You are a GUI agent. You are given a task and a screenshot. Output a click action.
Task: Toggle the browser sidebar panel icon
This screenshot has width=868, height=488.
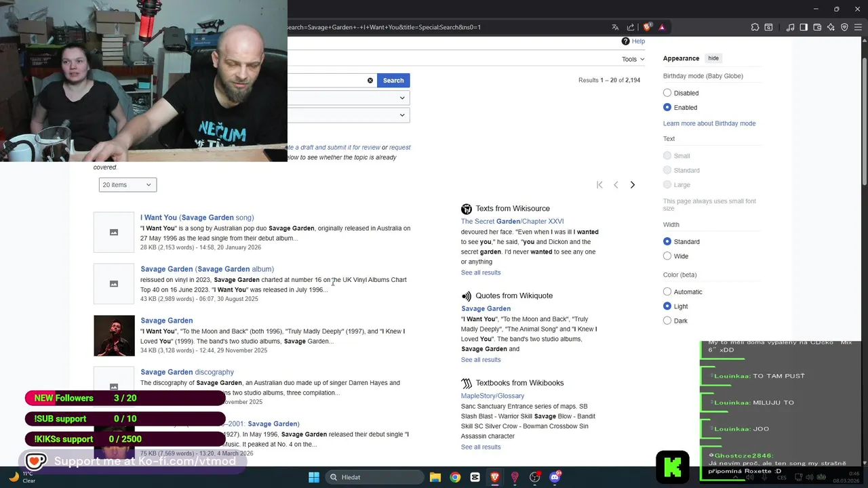pyautogui.click(x=804, y=27)
